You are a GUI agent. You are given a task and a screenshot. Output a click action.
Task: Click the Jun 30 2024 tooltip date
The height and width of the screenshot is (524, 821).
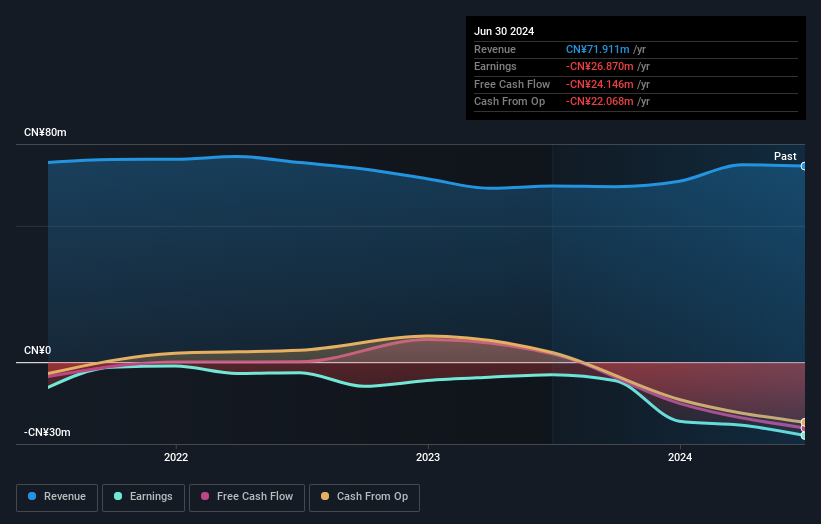click(x=504, y=31)
